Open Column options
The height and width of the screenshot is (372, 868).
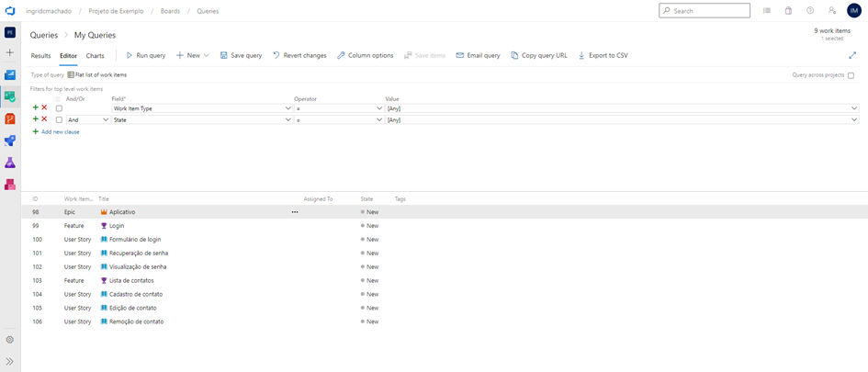pos(366,55)
